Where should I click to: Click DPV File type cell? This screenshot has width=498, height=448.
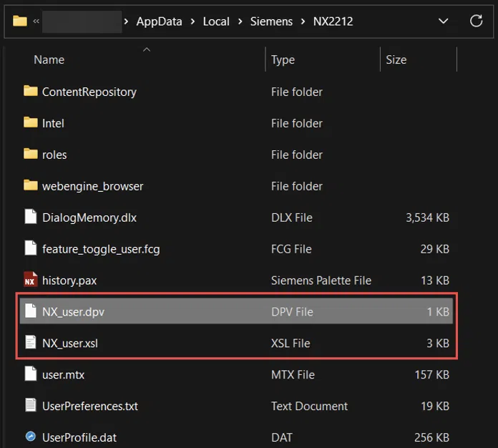(292, 312)
